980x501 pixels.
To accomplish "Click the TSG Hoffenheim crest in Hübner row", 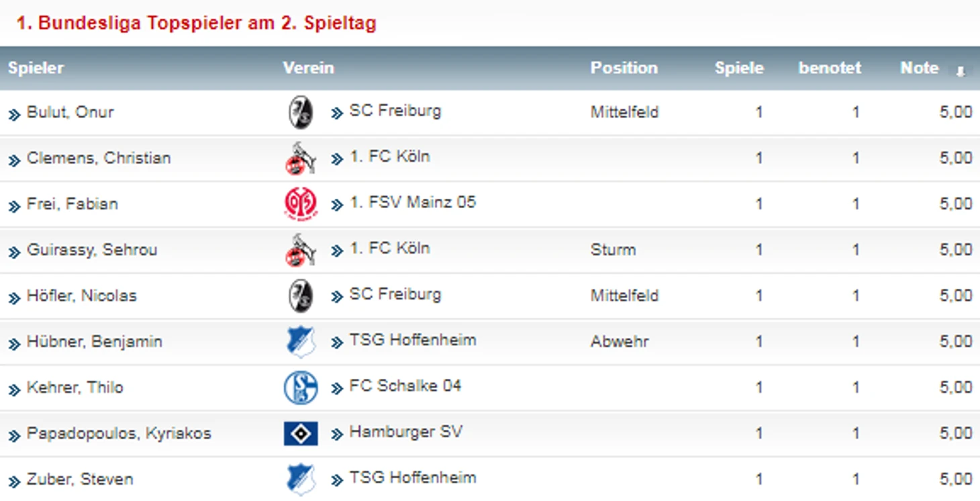I will (301, 342).
